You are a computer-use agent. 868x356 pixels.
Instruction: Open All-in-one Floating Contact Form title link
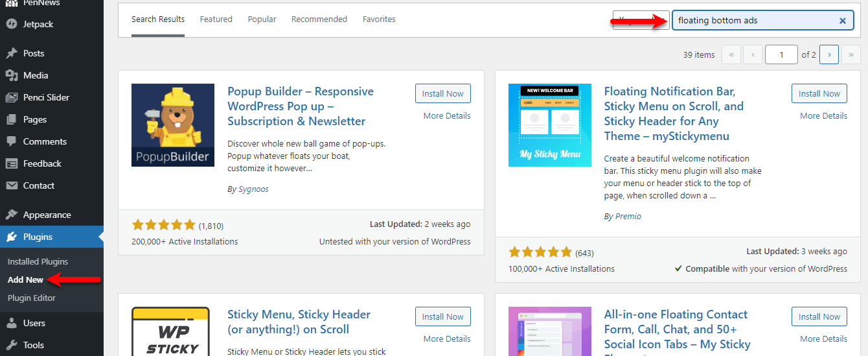click(x=678, y=333)
